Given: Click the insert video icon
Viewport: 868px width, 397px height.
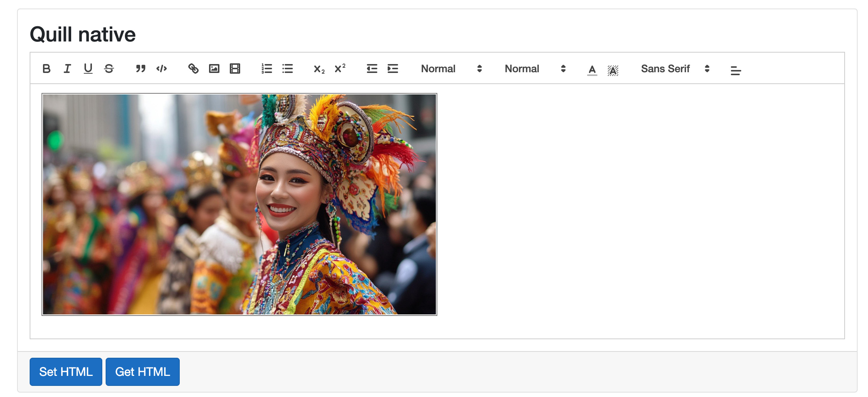Looking at the screenshot, I should coord(235,69).
